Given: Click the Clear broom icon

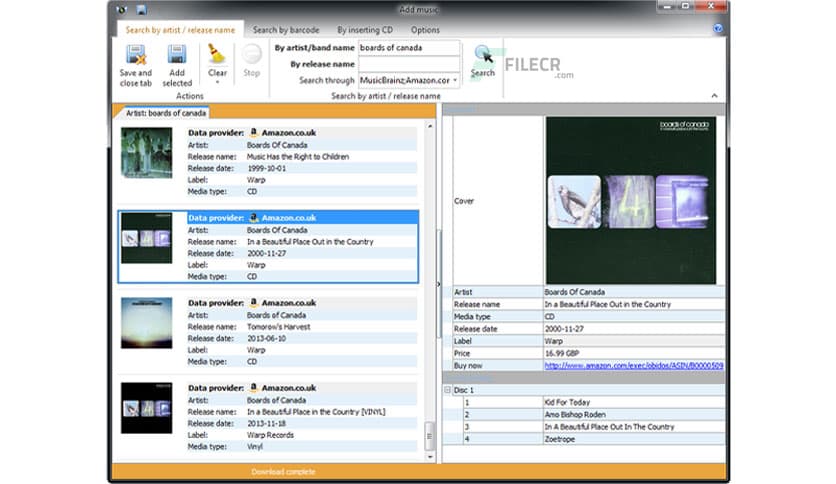Looking at the screenshot, I should click(217, 54).
